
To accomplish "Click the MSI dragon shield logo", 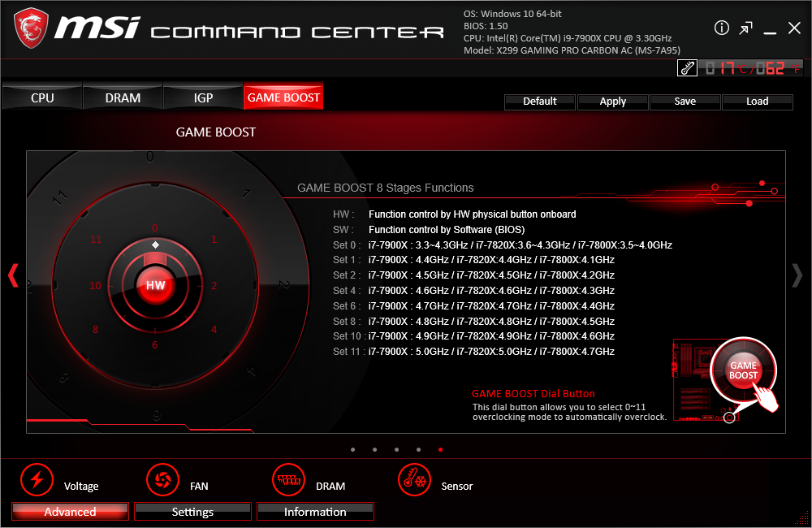I will point(31,28).
